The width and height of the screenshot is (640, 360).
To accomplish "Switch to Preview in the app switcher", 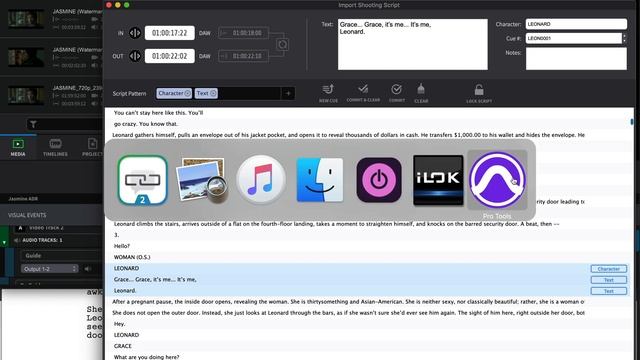I will click(x=201, y=180).
